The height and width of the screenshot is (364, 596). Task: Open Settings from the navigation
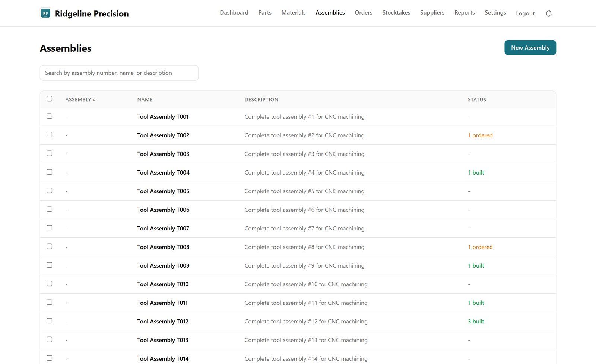[x=495, y=13]
